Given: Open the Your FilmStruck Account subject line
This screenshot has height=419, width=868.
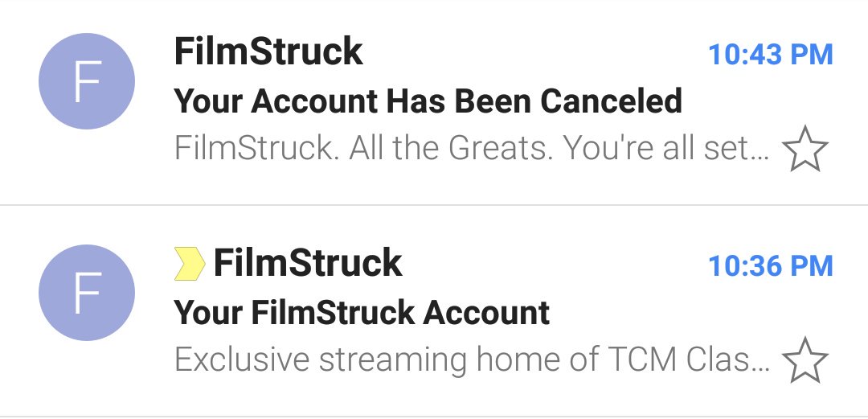Looking at the screenshot, I should point(362,313).
